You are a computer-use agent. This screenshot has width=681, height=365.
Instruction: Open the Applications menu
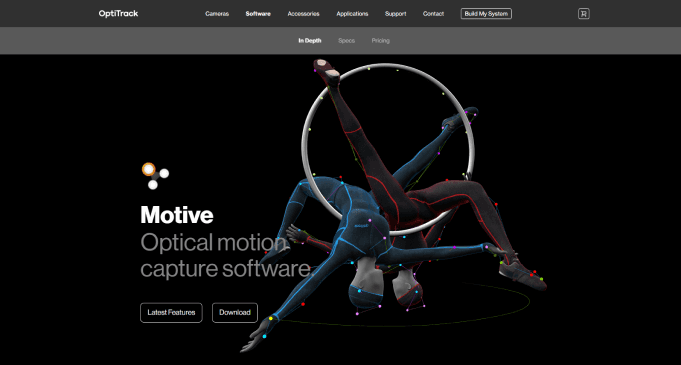(x=352, y=14)
